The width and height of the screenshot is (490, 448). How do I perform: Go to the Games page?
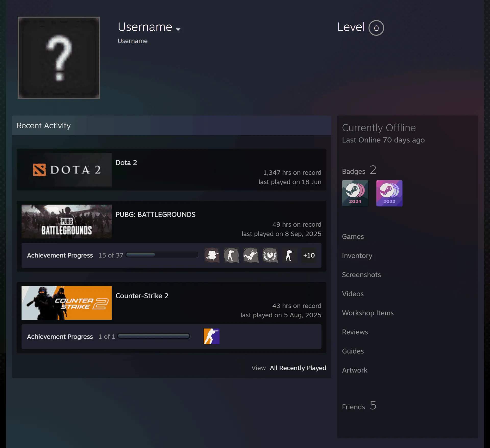click(353, 237)
